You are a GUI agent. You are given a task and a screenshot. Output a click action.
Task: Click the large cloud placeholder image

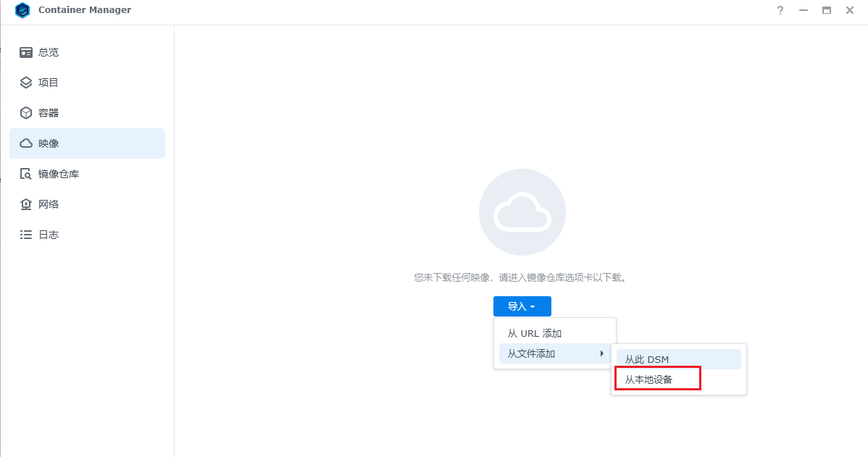click(x=522, y=212)
